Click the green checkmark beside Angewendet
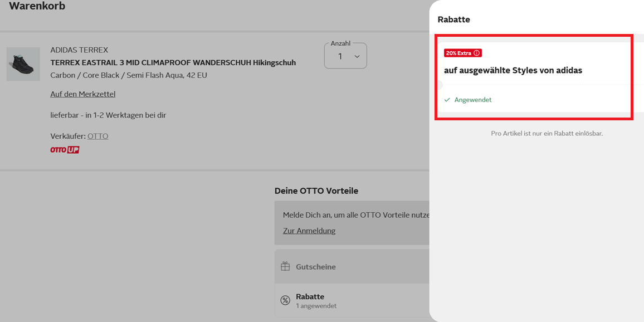 447,100
